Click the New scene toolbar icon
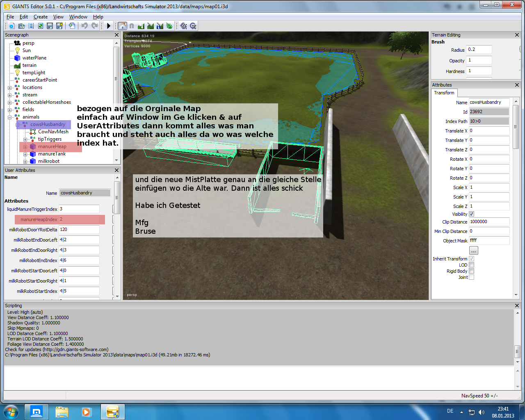525x420 pixels. coord(11,26)
